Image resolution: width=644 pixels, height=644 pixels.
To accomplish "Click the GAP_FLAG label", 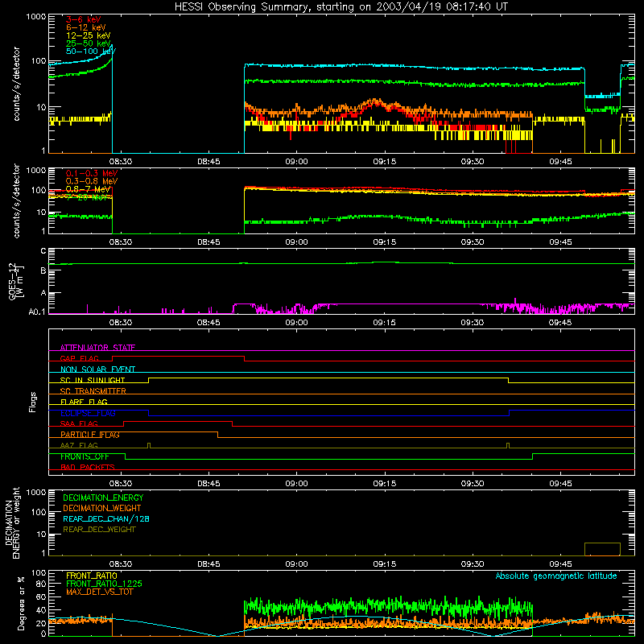I will pos(80,358).
